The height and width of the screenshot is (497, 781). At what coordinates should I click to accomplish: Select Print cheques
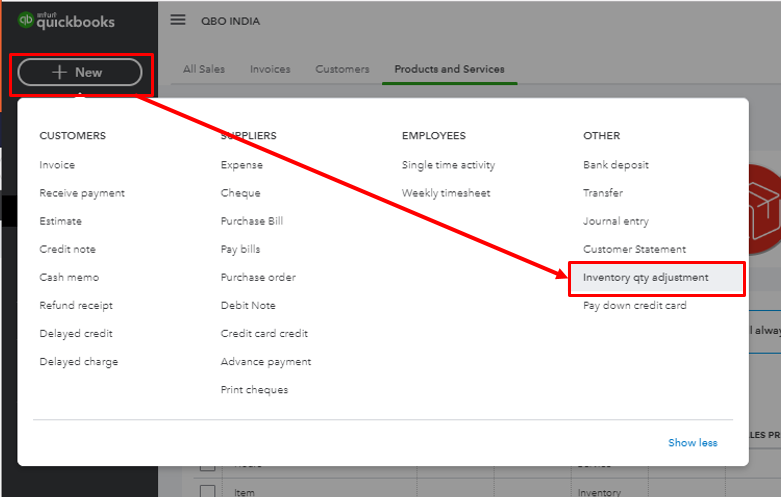[x=255, y=390]
